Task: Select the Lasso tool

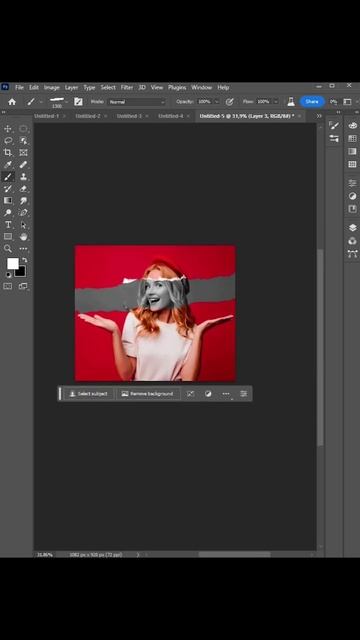Action: 8,140
